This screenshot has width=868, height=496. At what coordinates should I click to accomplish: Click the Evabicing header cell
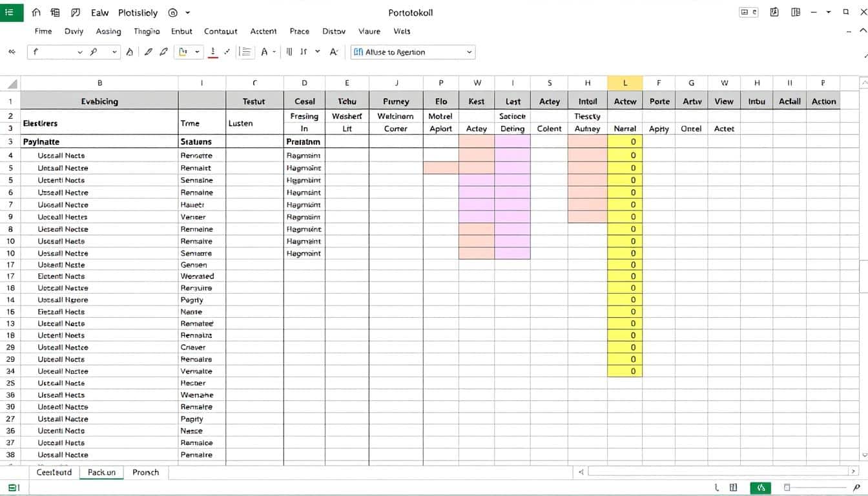(x=99, y=101)
